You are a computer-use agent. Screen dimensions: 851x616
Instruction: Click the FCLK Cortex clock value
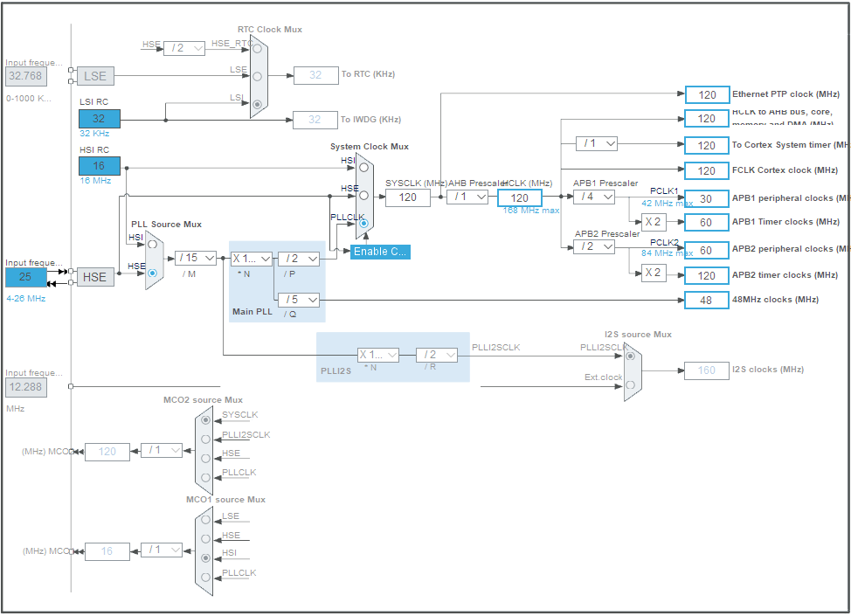707,171
